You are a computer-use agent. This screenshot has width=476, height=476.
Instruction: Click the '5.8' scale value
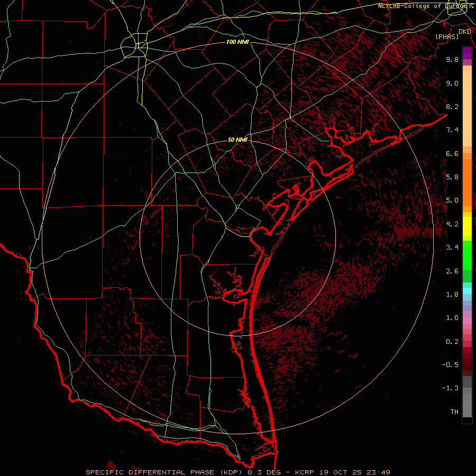pos(452,177)
